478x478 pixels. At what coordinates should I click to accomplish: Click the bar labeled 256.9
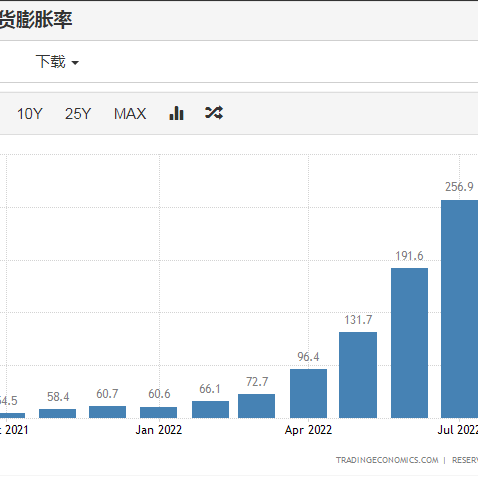[459, 309]
